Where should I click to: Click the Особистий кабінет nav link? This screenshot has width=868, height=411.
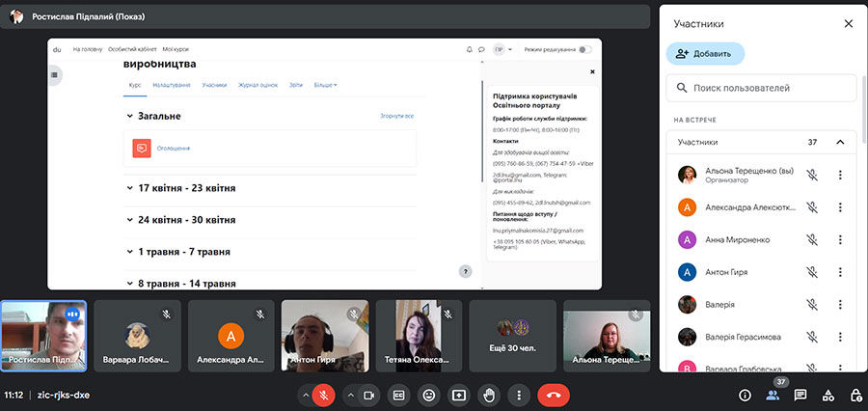coord(132,49)
